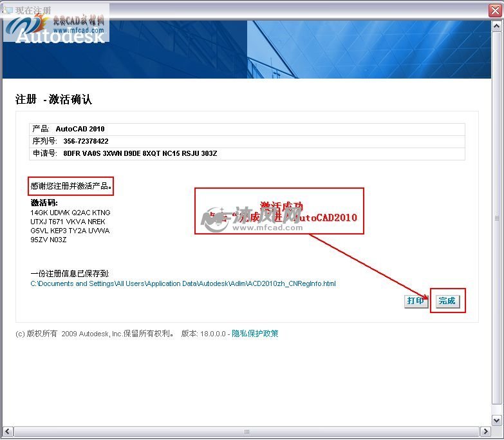Click activation code line 95ZV N03Z

coord(48,240)
